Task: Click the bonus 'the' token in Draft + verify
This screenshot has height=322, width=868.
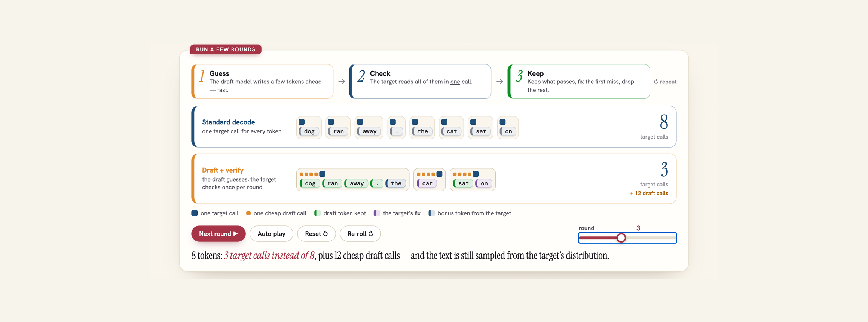Action: [396, 183]
